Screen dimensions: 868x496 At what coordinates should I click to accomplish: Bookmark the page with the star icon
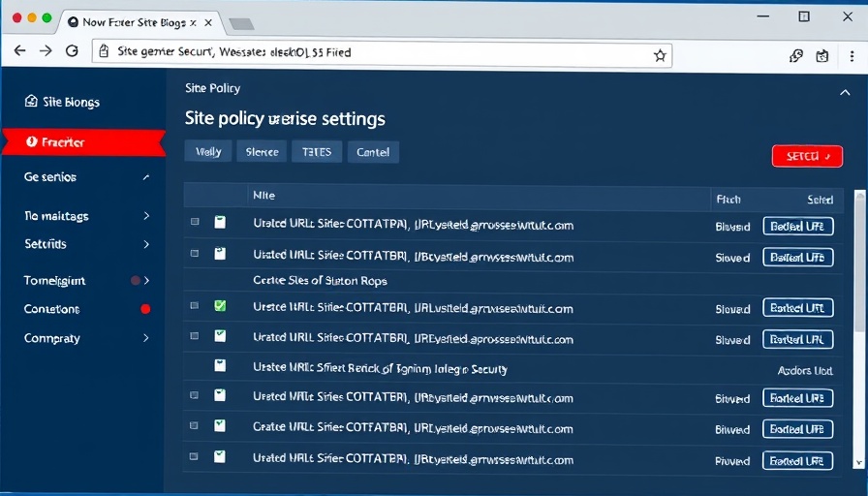(x=660, y=55)
